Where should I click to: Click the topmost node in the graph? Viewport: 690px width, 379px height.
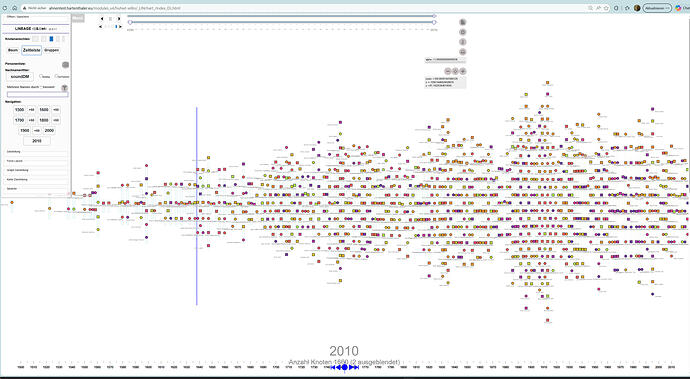click(547, 82)
